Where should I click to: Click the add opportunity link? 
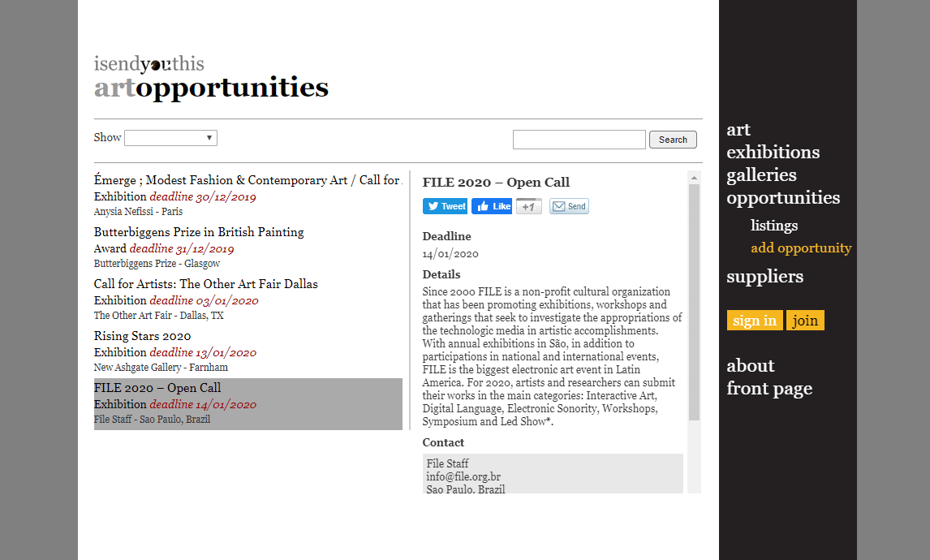[x=801, y=248]
